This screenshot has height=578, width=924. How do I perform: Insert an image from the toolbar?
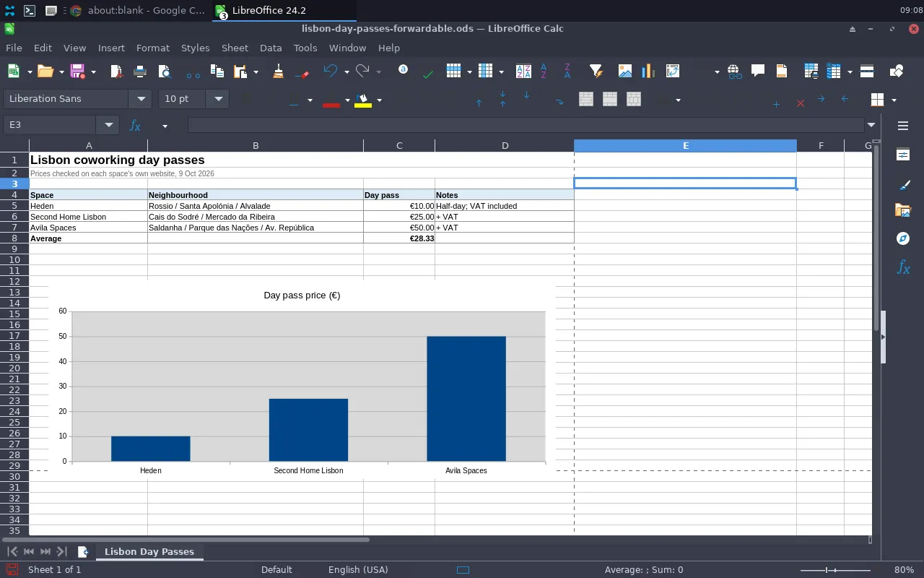[x=625, y=71]
